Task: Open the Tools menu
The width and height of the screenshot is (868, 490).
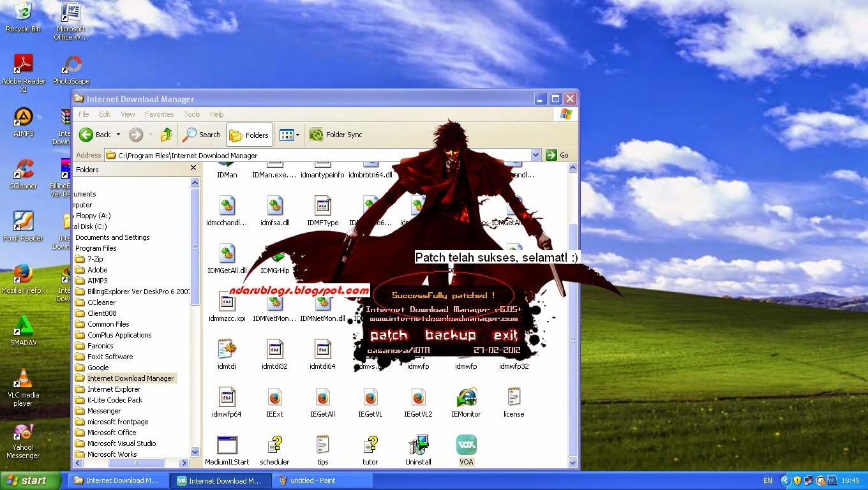Action: (192, 114)
